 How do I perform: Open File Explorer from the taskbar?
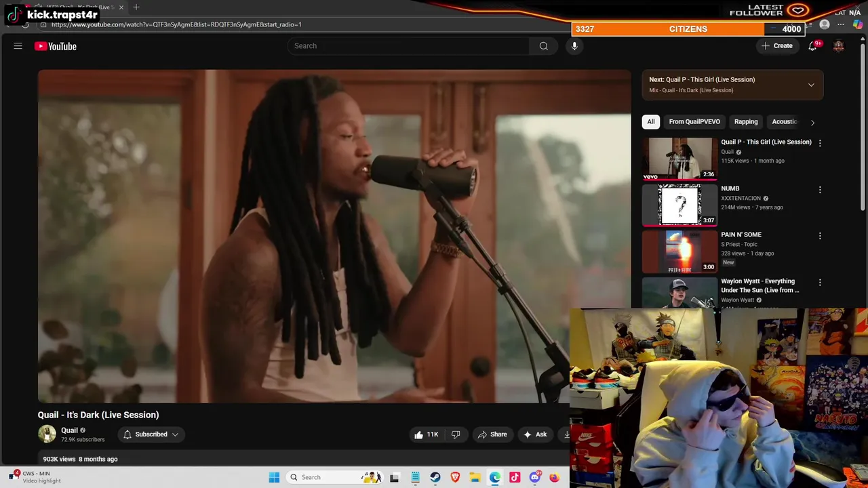point(475,477)
